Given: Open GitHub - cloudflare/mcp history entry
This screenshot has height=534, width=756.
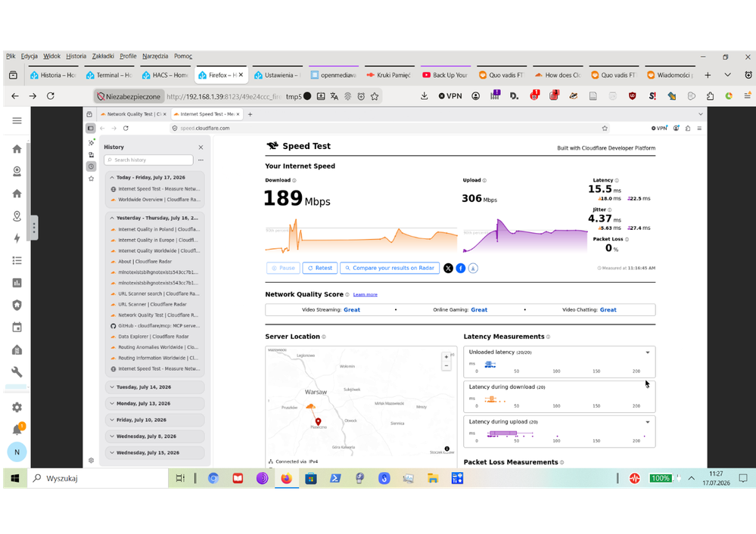Looking at the screenshot, I should click(155, 326).
